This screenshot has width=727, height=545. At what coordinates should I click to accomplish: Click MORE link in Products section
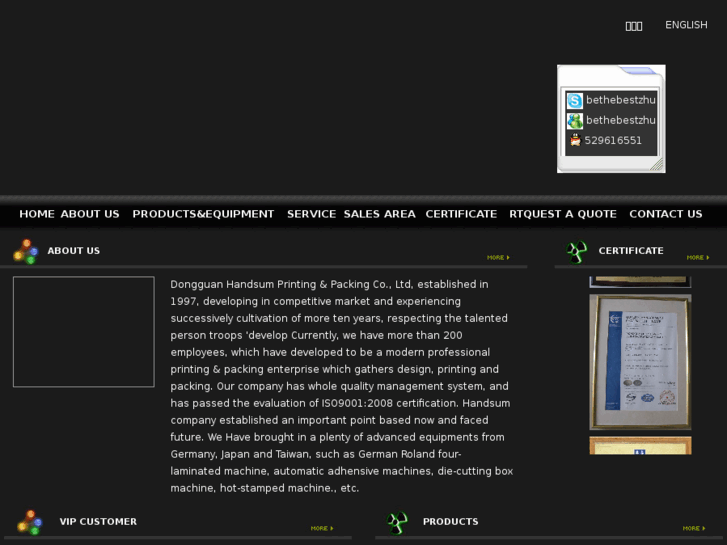pyautogui.click(x=694, y=528)
